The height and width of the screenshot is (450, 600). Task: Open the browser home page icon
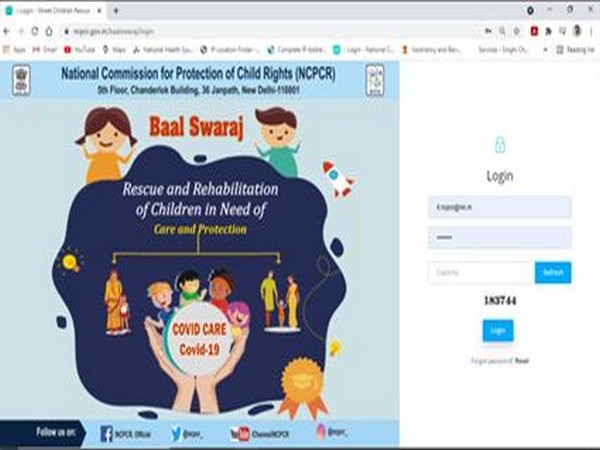(x=49, y=31)
